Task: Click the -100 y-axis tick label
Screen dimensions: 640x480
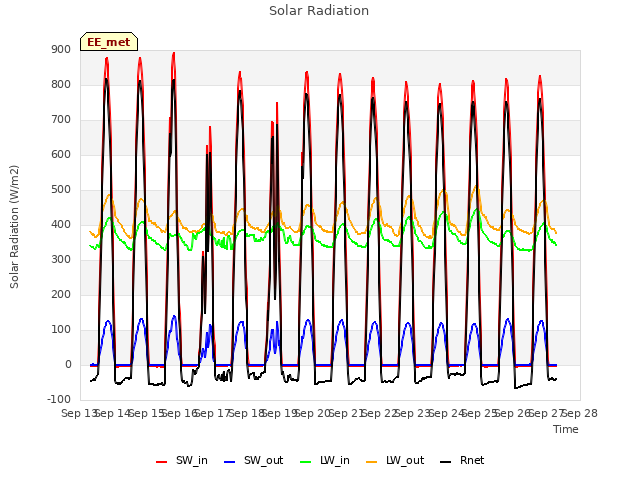Action: (x=59, y=399)
